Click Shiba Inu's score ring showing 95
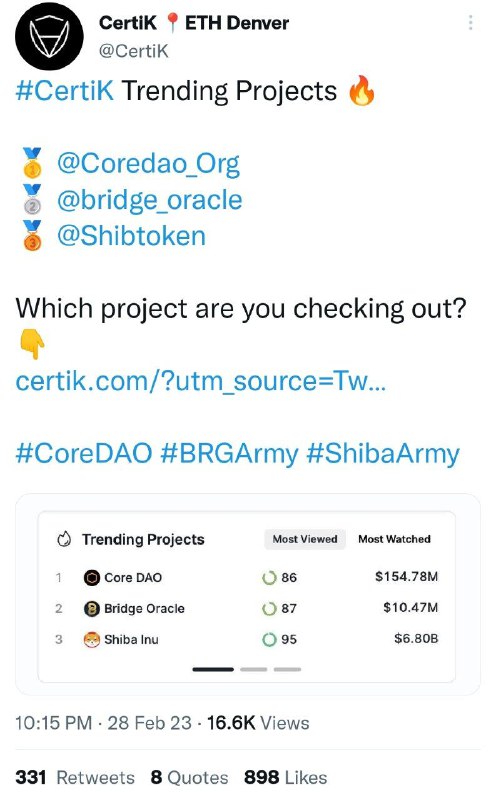 click(269, 639)
